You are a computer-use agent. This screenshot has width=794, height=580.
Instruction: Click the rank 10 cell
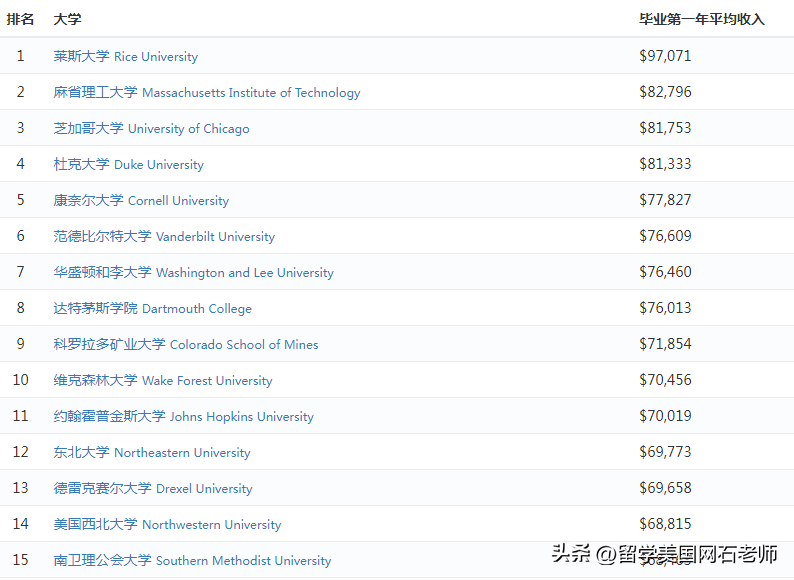[21, 380]
